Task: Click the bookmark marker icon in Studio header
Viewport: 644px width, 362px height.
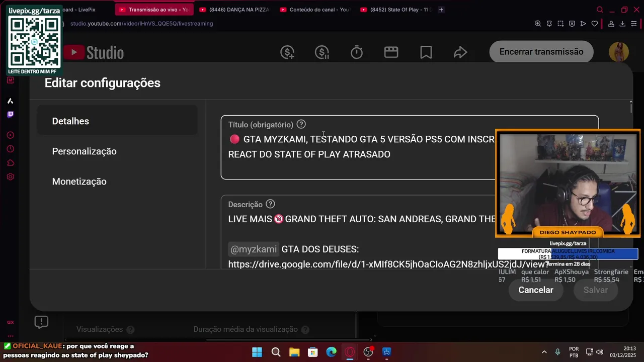Action: point(426,52)
